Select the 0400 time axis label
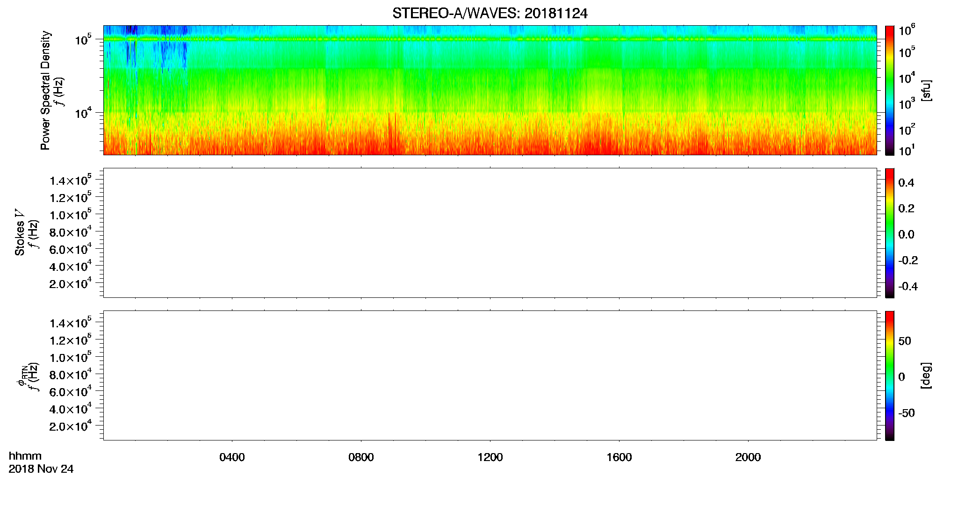 pos(232,457)
